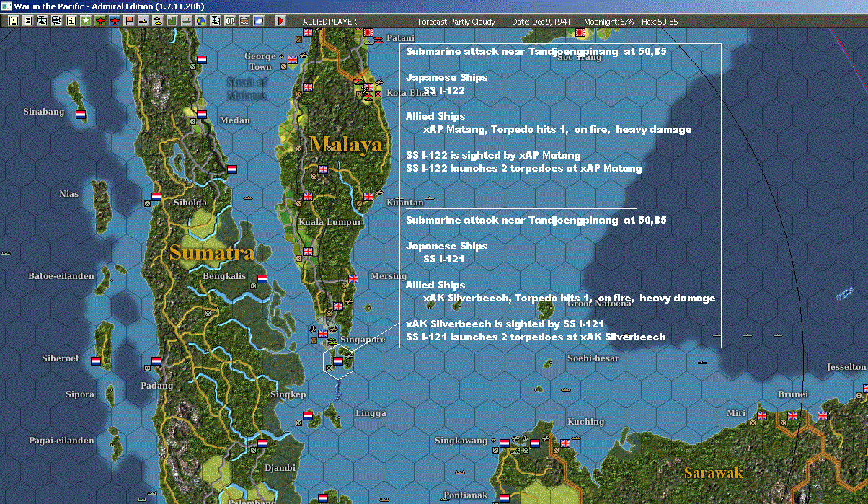
Task: Click the Dutch flag at Padang
Action: (156, 360)
